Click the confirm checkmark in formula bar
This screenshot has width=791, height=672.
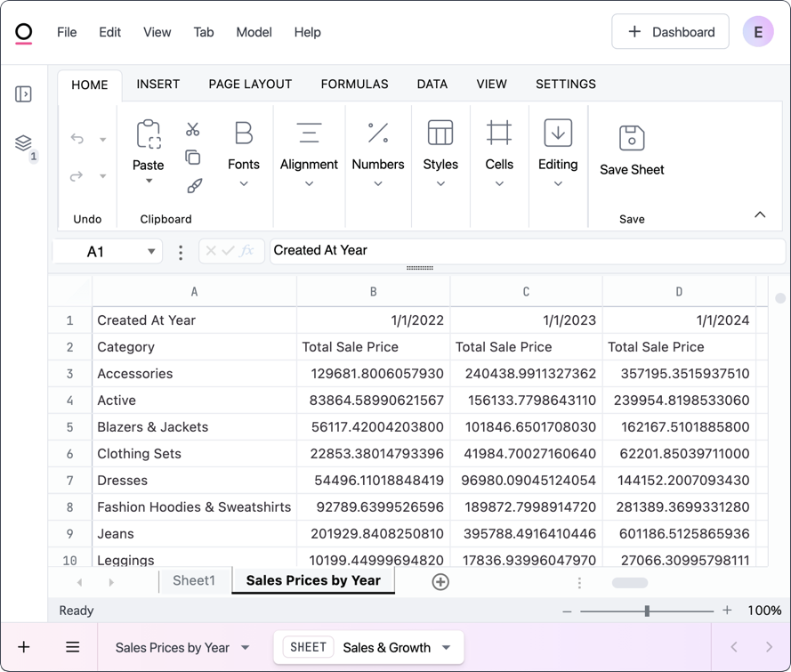point(228,251)
